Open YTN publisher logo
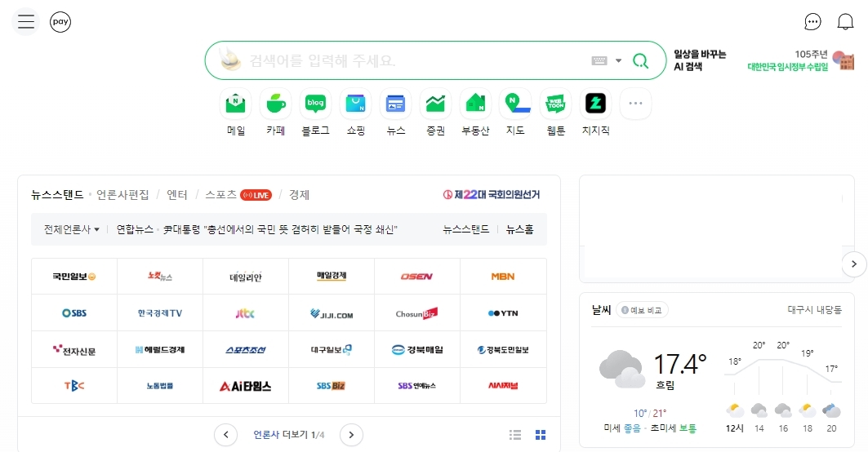The image size is (868, 452). 503,312
